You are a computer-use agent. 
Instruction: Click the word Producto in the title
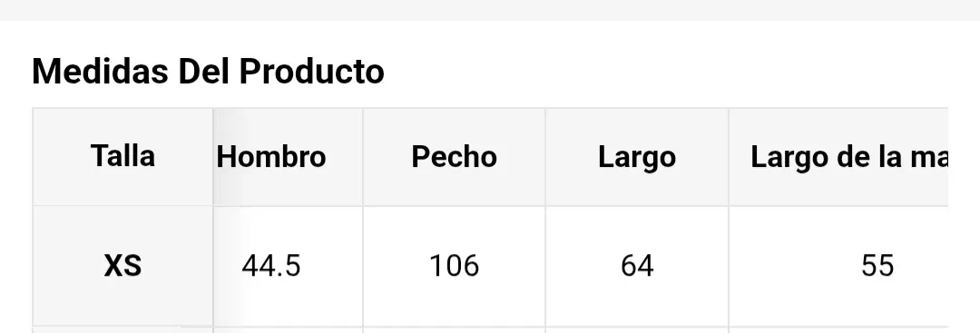(311, 71)
